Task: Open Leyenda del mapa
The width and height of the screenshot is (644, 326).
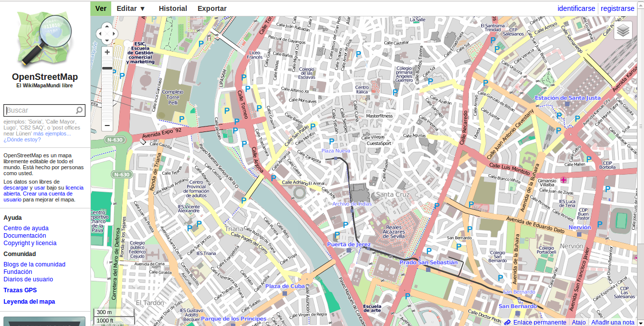Action: 29,302
